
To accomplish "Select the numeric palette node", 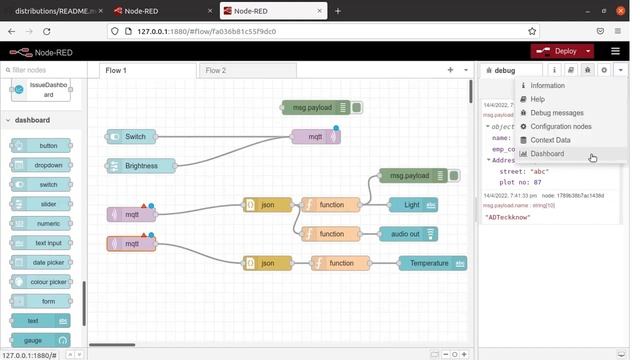I will (x=41, y=223).
